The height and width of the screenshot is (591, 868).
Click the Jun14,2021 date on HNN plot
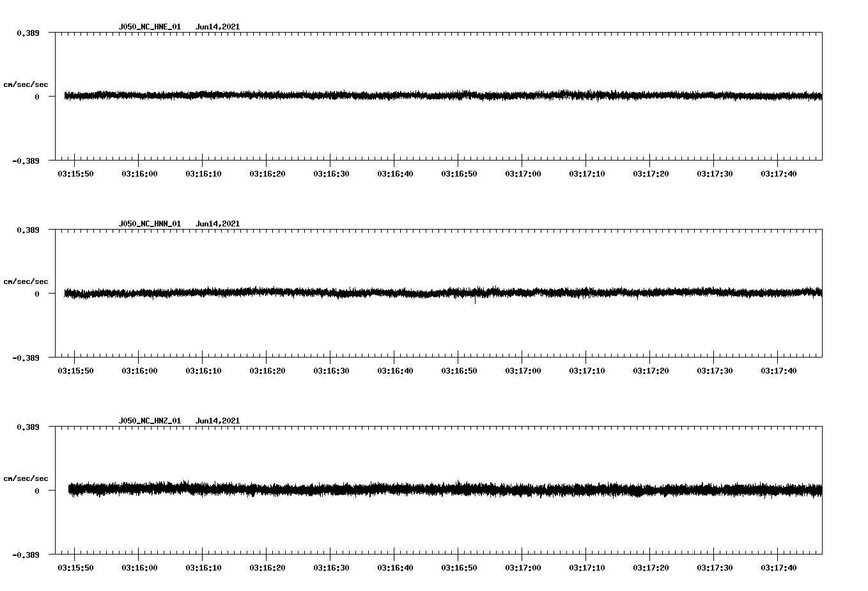(218, 224)
